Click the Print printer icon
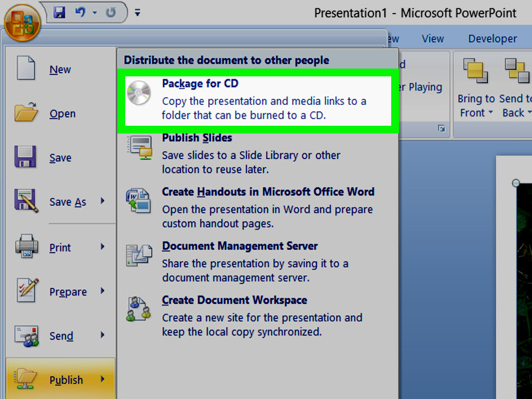 tap(26, 246)
